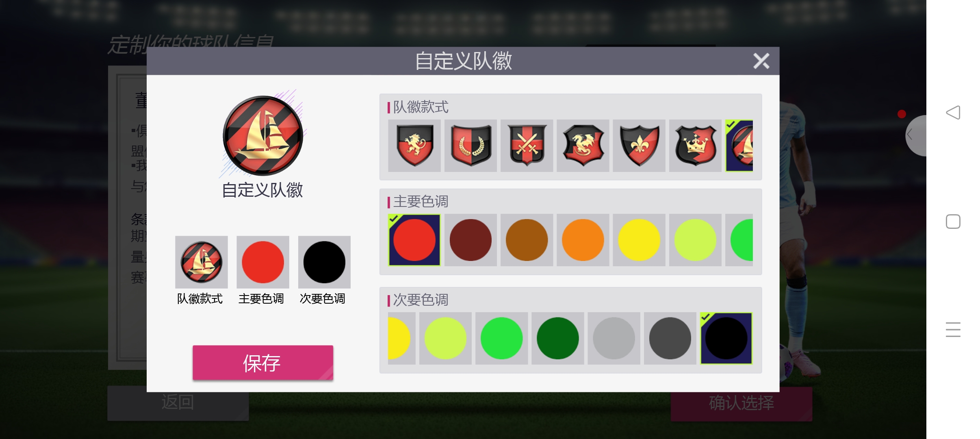Select bright green in the secondary color row
Screen dimensions: 980x439
[501, 338]
